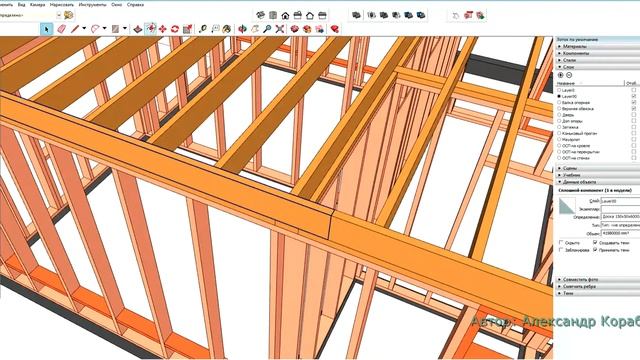The width and height of the screenshot is (640, 360).
Task: Check the Скрыто checkbox
Action: coord(560,242)
